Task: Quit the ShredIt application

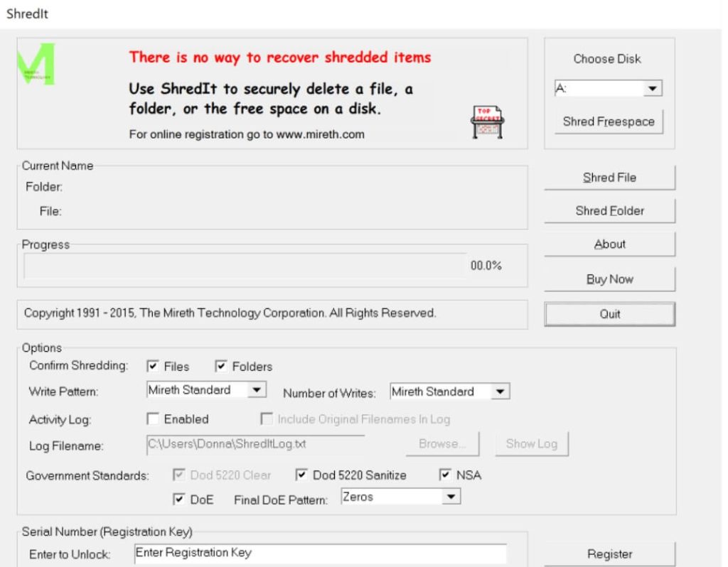Action: [609, 314]
